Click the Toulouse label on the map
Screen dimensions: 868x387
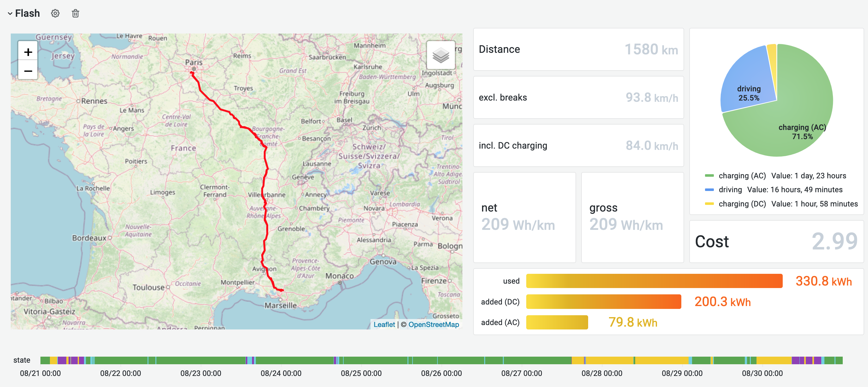coord(148,287)
